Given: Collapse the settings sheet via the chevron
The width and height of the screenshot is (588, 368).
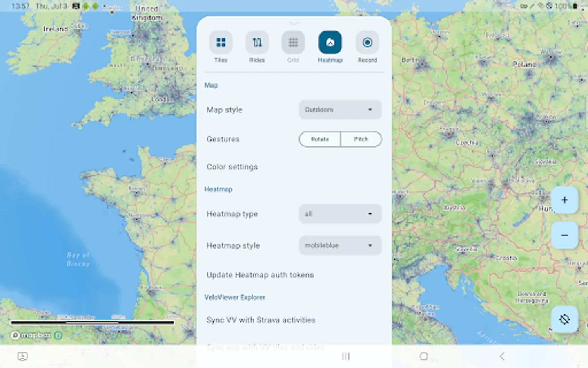Looking at the screenshot, I should click(294, 23).
